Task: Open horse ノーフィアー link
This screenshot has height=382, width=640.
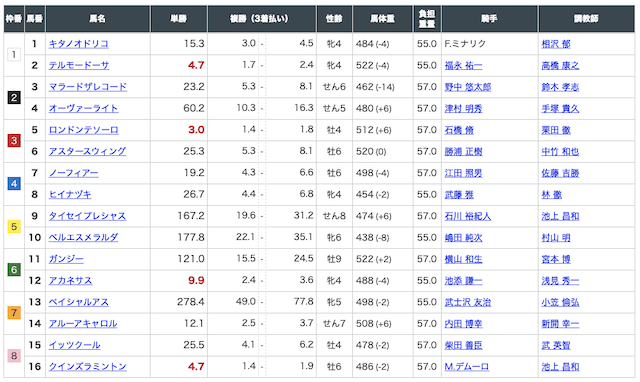Action: point(73,173)
